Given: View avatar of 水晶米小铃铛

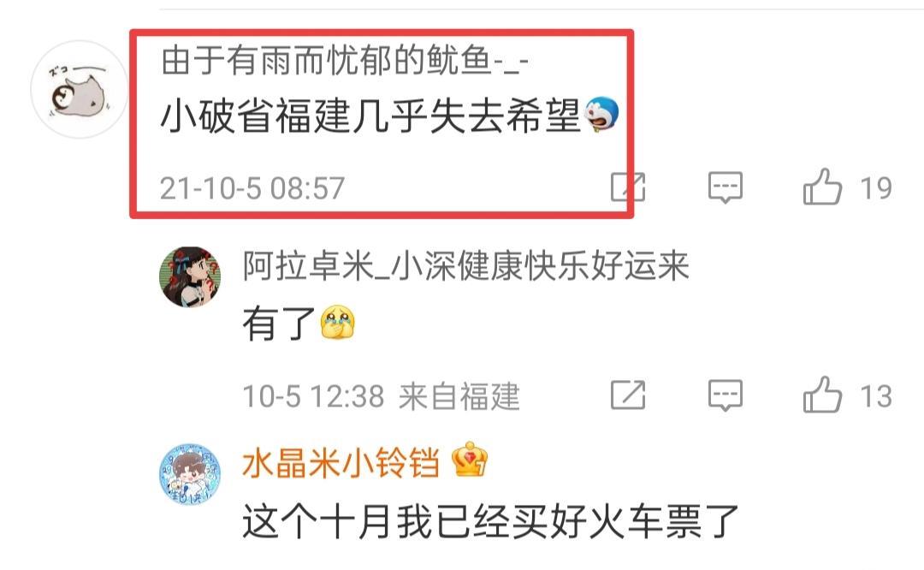Looking at the screenshot, I should point(190,474).
